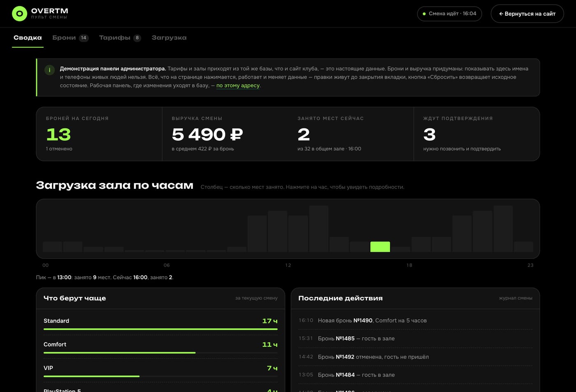Screen dimensions: 576x392
Task: Select the VIP tariff name
Action: click(48, 368)
